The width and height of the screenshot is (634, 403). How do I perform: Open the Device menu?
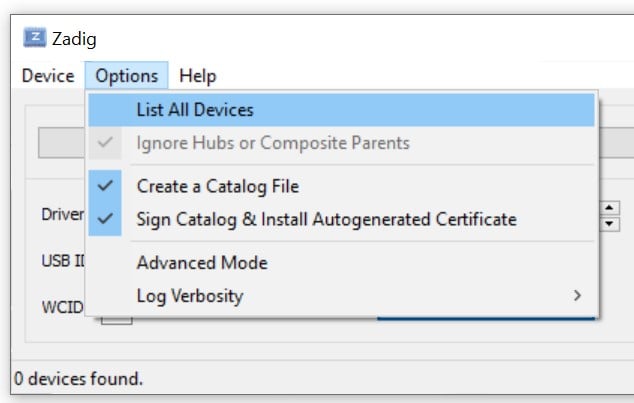48,76
